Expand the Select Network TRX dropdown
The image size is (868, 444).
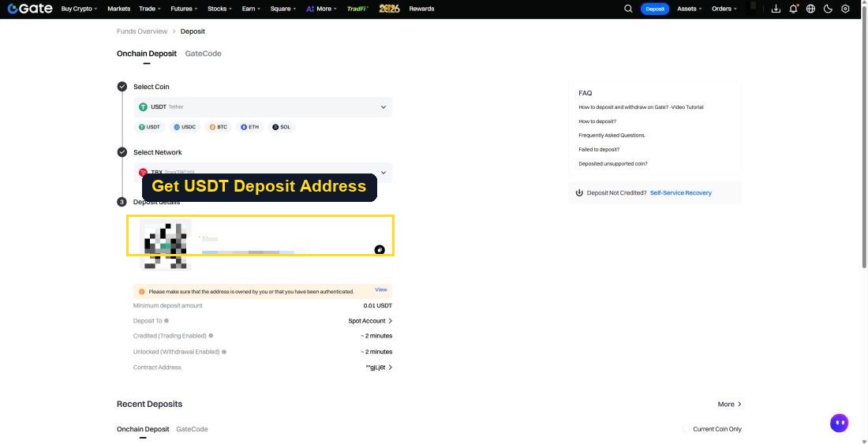(263, 173)
